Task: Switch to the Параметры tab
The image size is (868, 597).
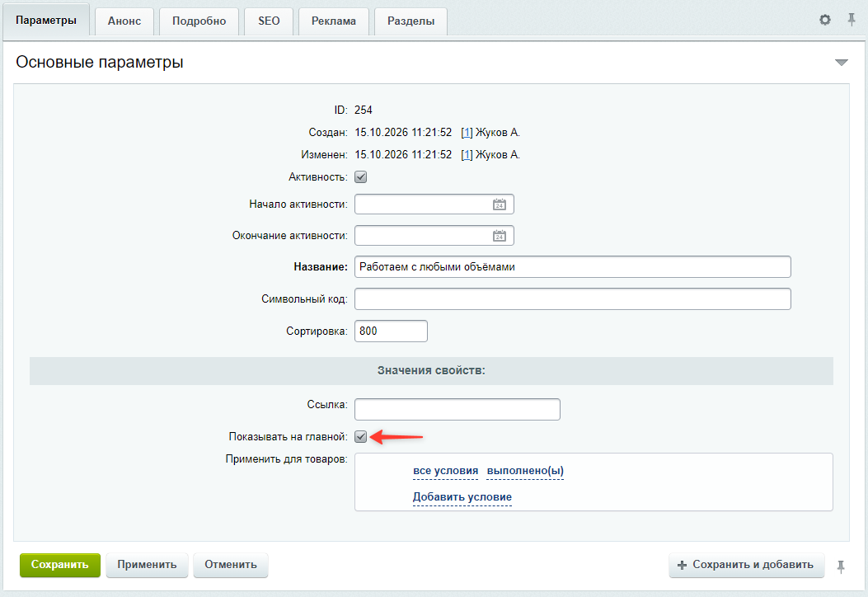Action: [x=46, y=21]
